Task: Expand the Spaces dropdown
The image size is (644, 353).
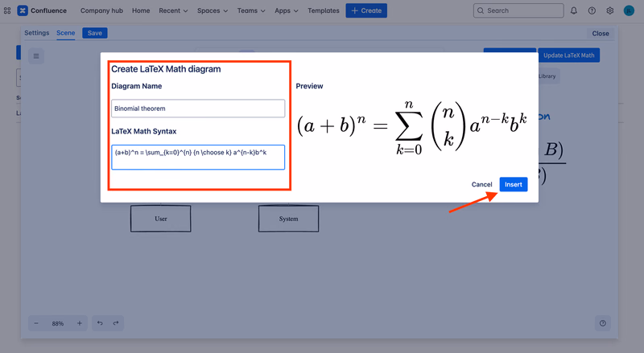Action: 213,10
